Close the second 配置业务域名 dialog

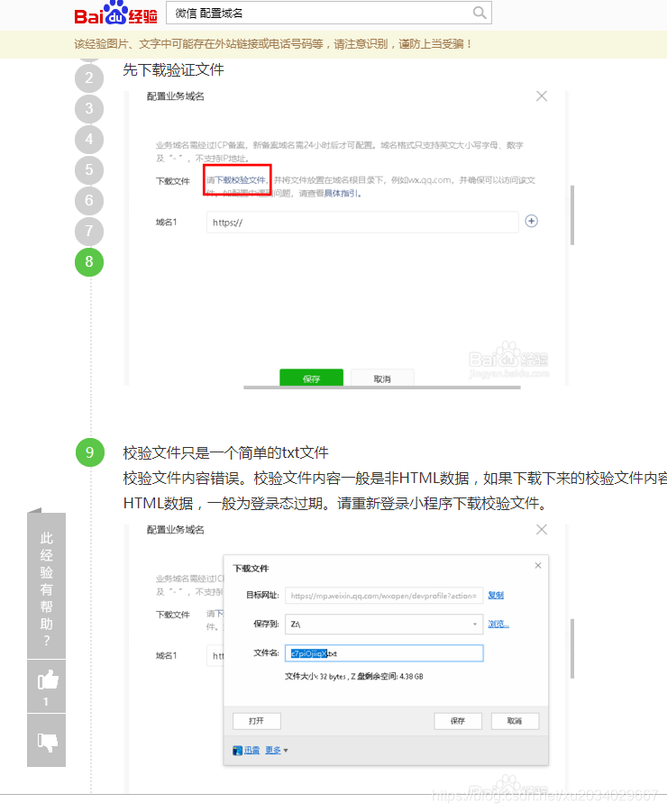tap(542, 529)
